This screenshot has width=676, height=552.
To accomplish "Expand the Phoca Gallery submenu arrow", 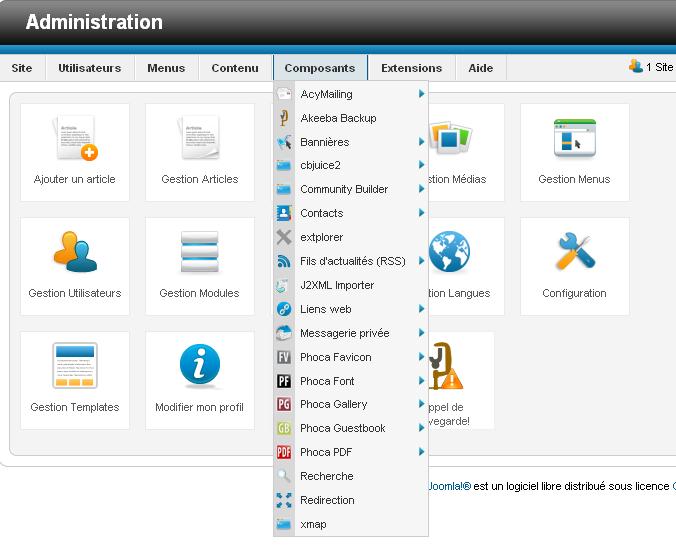I will 421,404.
